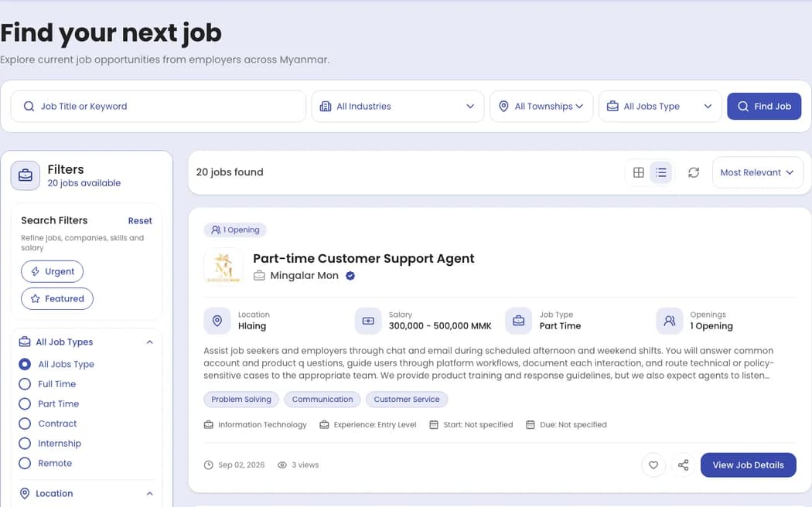Click View Job Details button
Viewport: 812px width, 507px height.
click(748, 465)
